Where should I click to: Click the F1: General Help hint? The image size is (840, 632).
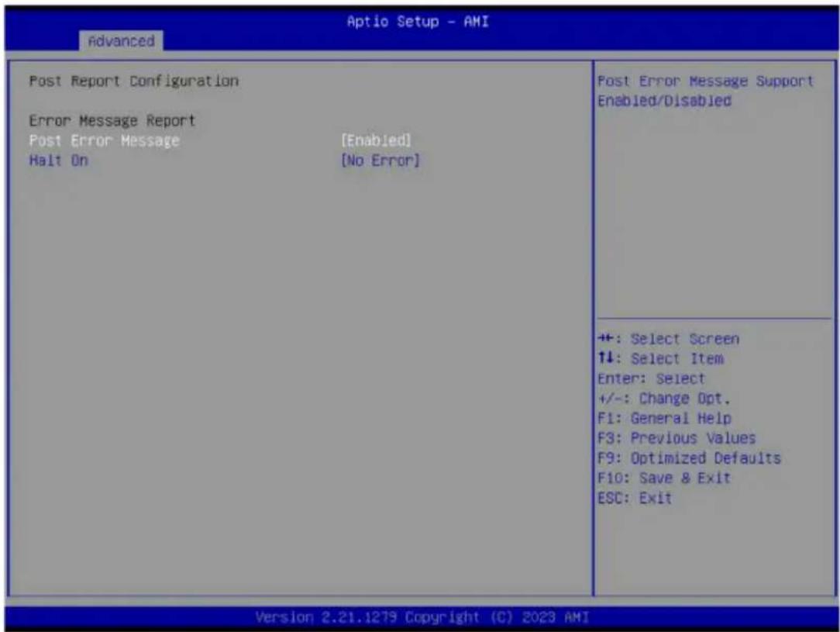point(664,418)
